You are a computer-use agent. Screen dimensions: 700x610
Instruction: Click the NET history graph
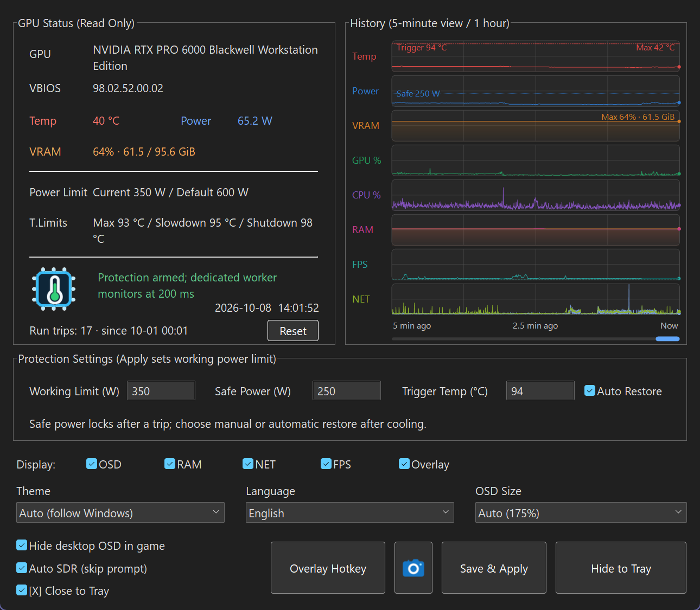[536, 299]
